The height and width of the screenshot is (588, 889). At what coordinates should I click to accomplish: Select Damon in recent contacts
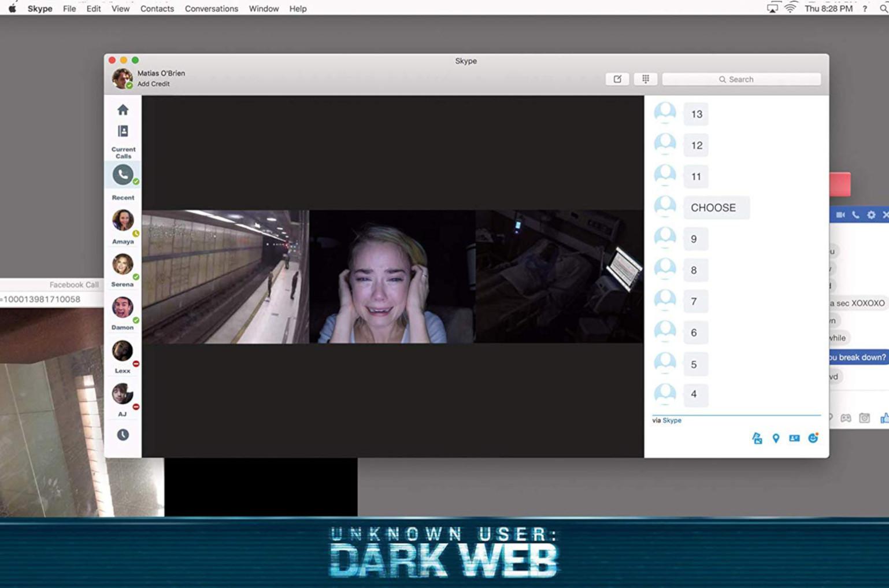pos(123,313)
